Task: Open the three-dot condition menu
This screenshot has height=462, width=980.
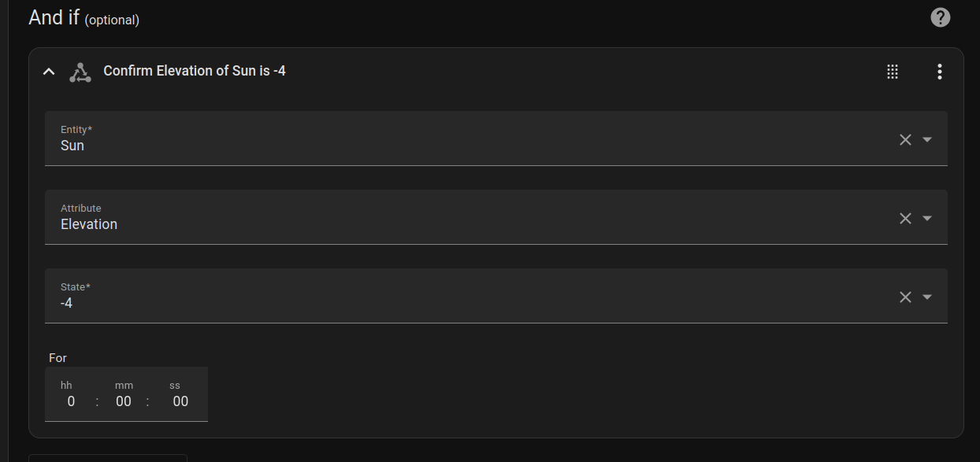Action: click(x=939, y=72)
